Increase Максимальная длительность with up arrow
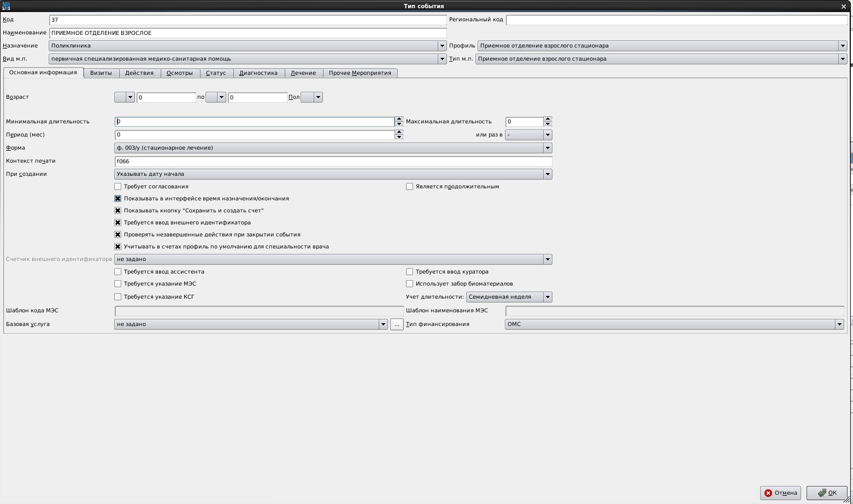Screen dimensions: 853x504 click(548, 119)
